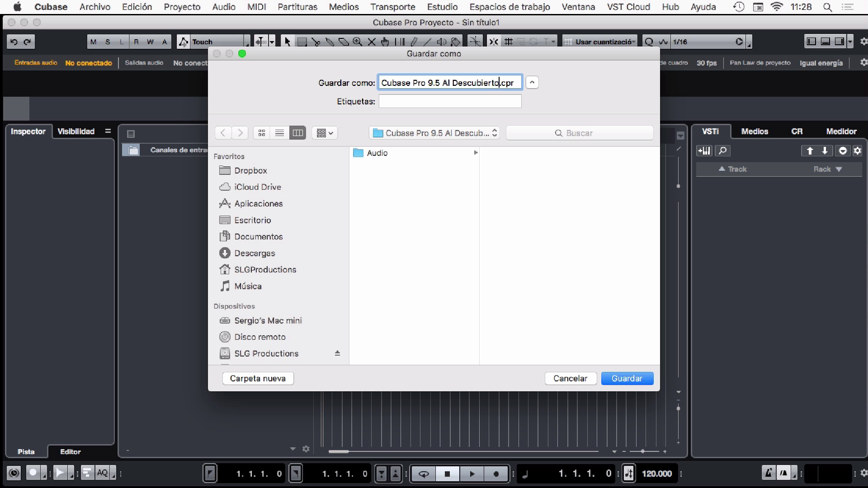The width and height of the screenshot is (868, 488).
Task: Click Add Track Instrument icon in VSTi panel
Action: (x=704, y=151)
